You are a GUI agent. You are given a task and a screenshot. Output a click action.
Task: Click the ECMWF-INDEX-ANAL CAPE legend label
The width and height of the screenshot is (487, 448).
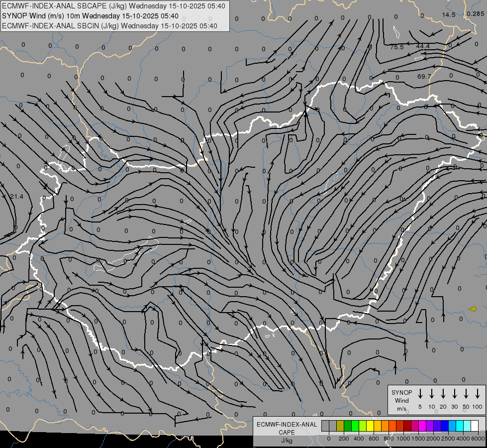click(x=287, y=429)
